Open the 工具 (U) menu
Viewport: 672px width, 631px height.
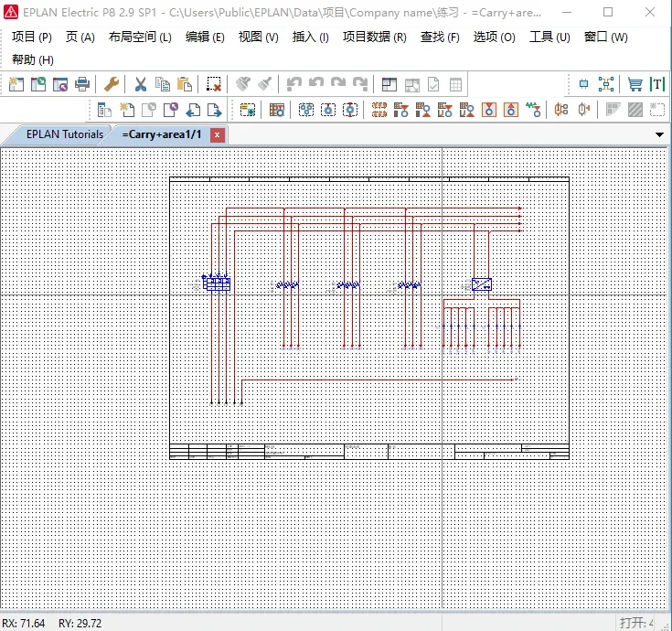pyautogui.click(x=549, y=37)
